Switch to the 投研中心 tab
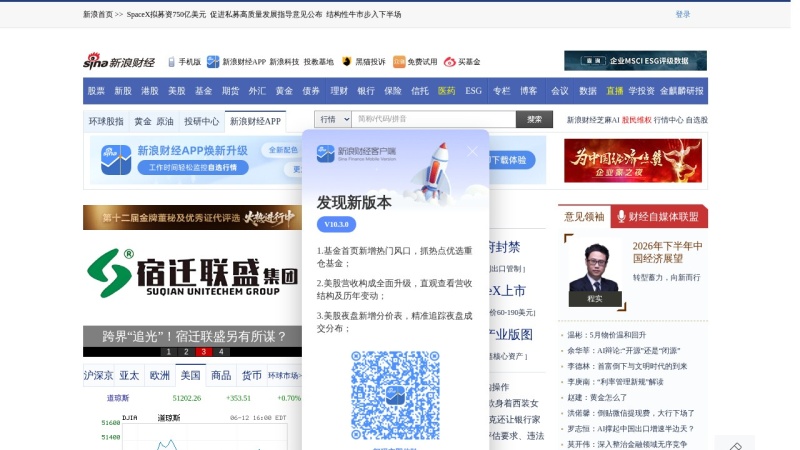800x450 pixels. [202, 121]
